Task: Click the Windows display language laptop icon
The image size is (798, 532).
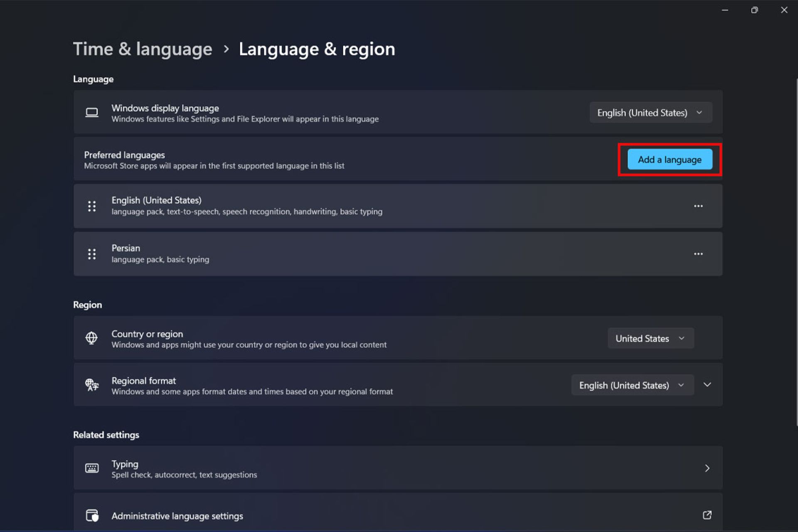Action: [x=92, y=113]
